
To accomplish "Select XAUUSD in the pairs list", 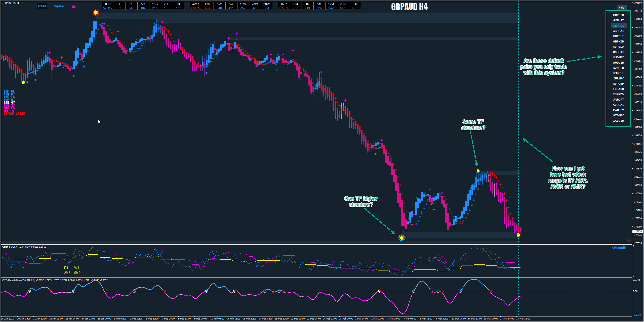I will 618,121.
